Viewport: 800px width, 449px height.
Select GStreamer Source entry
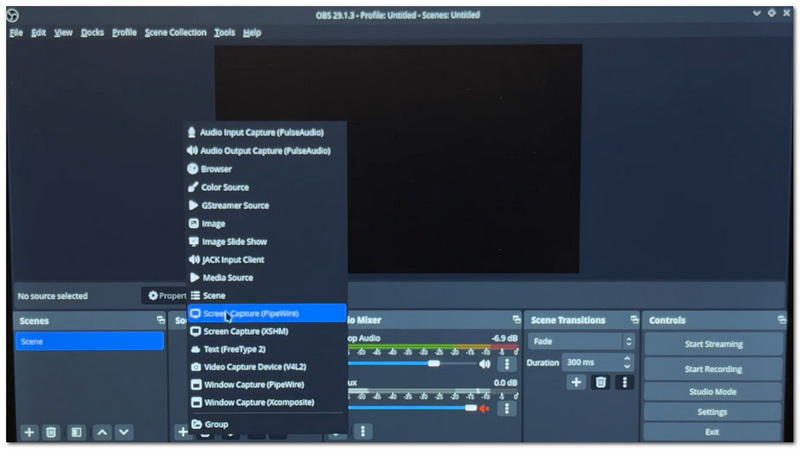tap(266, 206)
